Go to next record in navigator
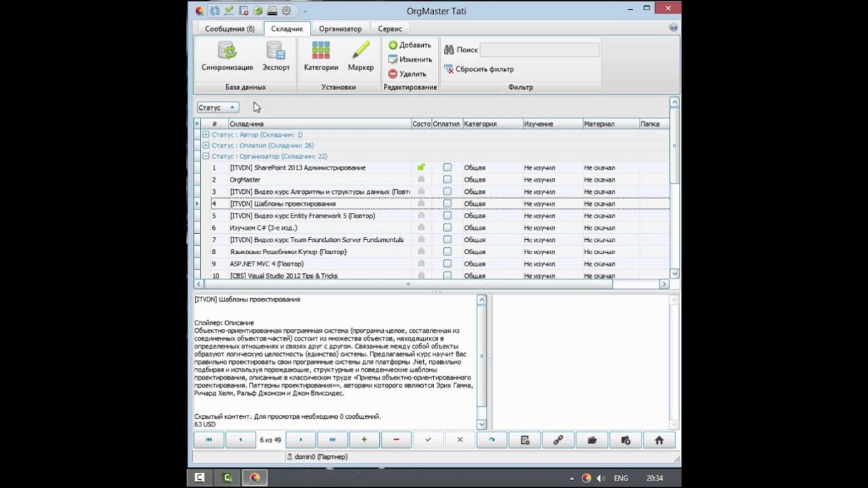The width and height of the screenshot is (868, 488). [x=301, y=440]
